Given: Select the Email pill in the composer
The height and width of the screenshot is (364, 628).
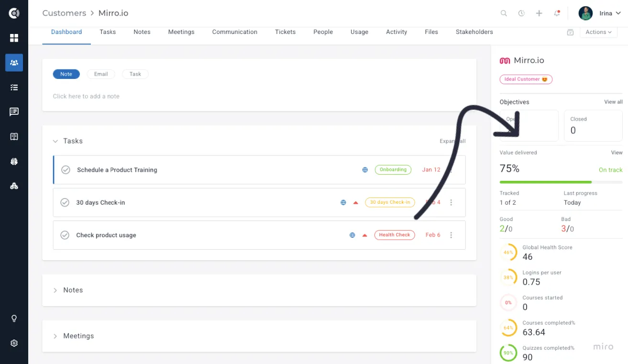Looking at the screenshot, I should [101, 74].
